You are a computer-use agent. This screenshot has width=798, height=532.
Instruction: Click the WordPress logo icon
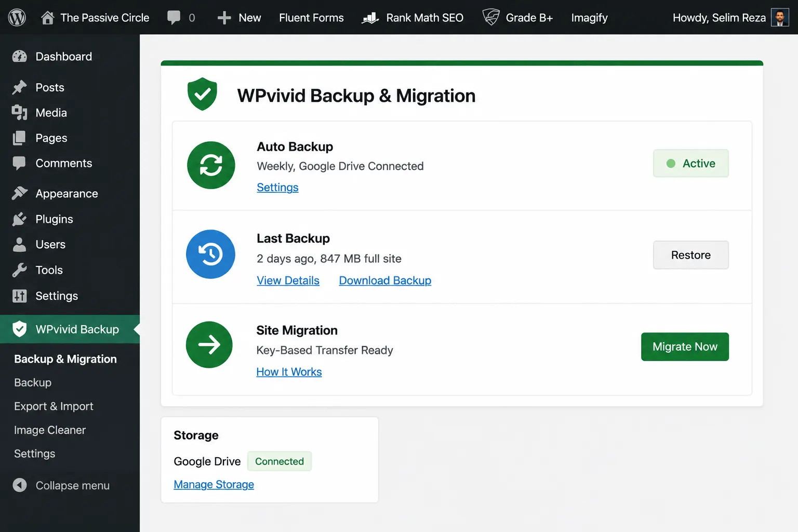[x=17, y=18]
